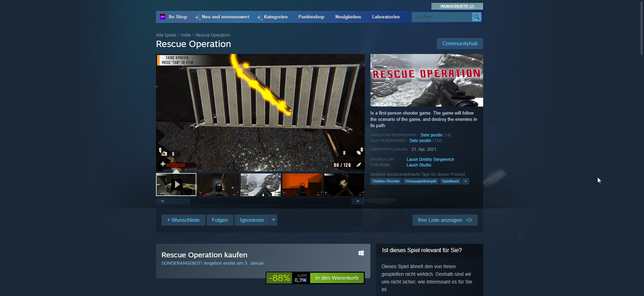Open the Punkteshop tab
Screen dimensions: 644x296
point(311,17)
